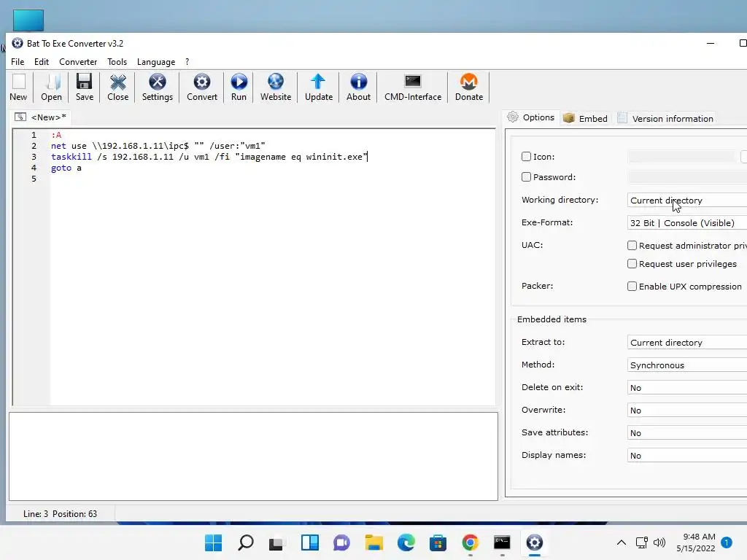Open the Overwrite dropdown

point(687,411)
